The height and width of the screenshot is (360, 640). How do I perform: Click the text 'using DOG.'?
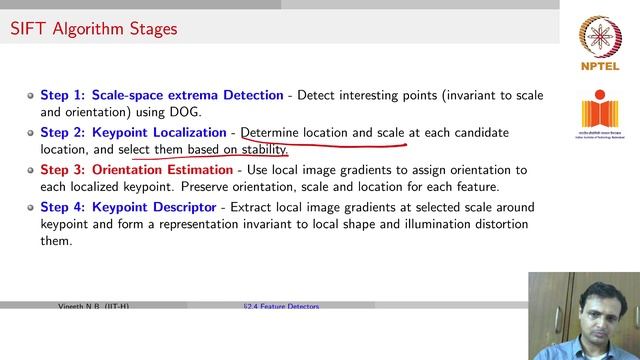point(169,112)
